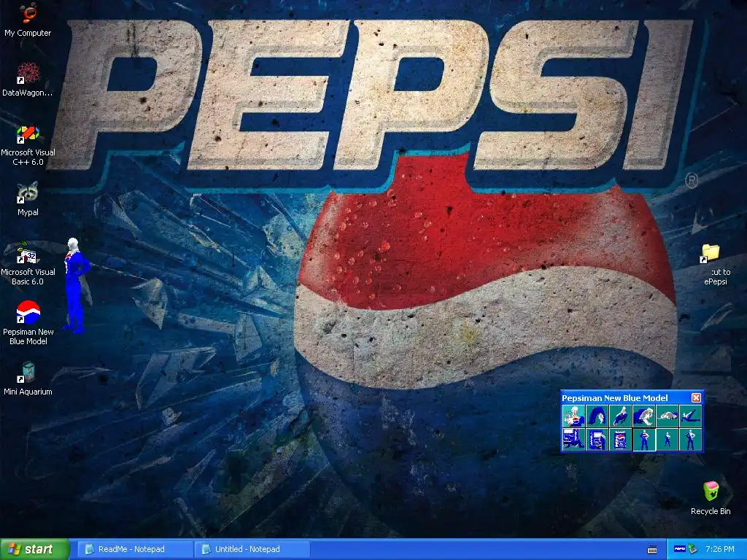The height and width of the screenshot is (560, 747).
Task: Select the Mypal raccoon browser icon
Action: (28, 199)
